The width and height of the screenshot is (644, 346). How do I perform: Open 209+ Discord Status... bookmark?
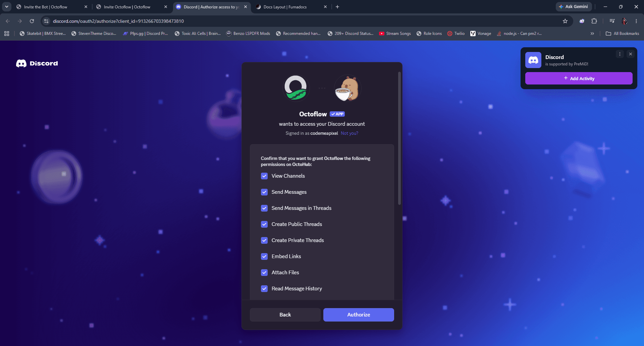(351, 34)
